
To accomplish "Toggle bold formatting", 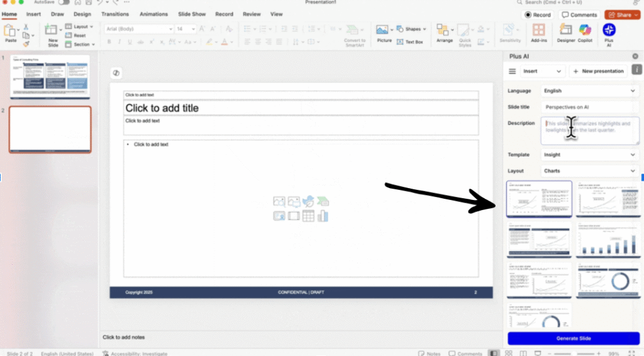I will point(109,42).
